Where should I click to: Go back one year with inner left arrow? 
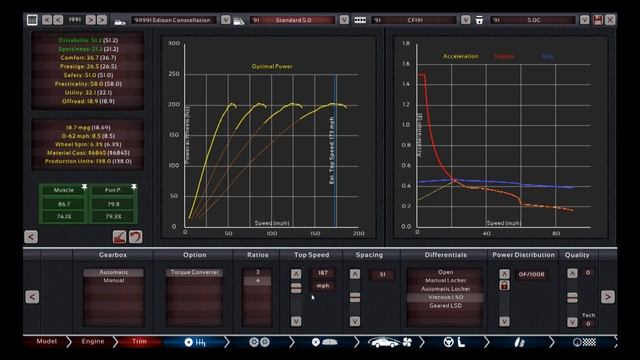(x=58, y=20)
